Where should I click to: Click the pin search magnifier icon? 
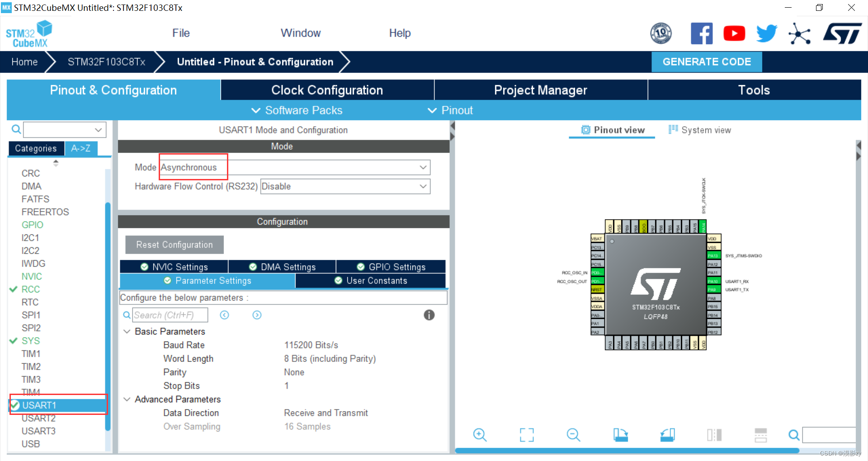[794, 435]
